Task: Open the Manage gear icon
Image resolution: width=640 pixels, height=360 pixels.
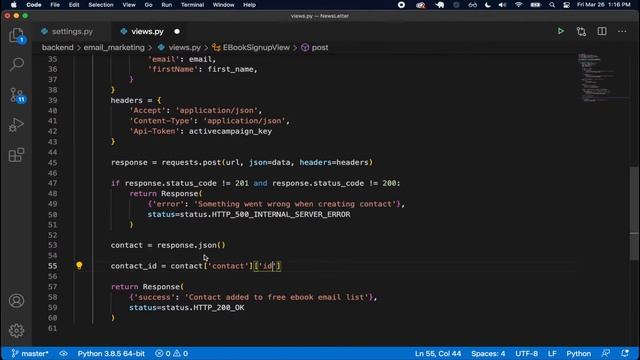Action: pyautogui.click(x=16, y=330)
